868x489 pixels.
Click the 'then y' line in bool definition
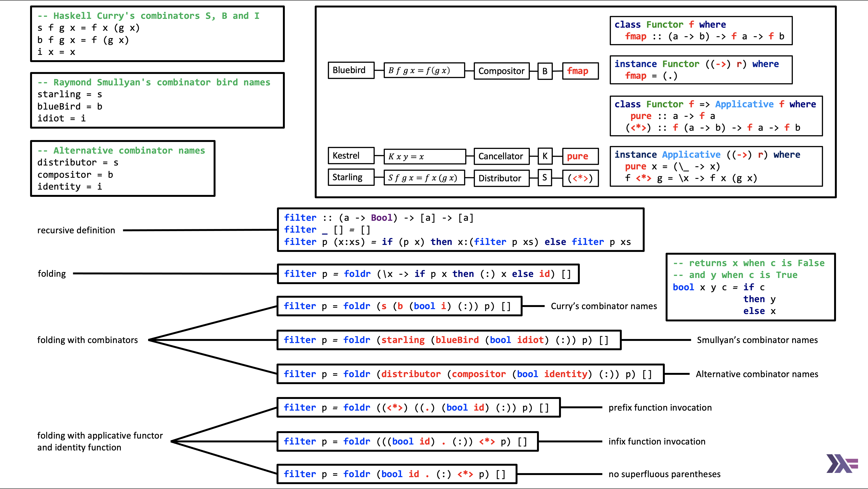pyautogui.click(x=759, y=299)
